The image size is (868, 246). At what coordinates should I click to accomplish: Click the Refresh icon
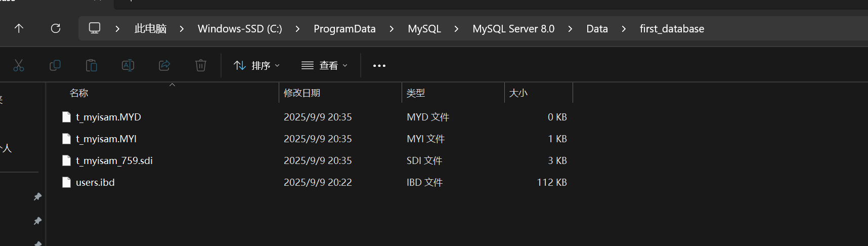coord(56,28)
